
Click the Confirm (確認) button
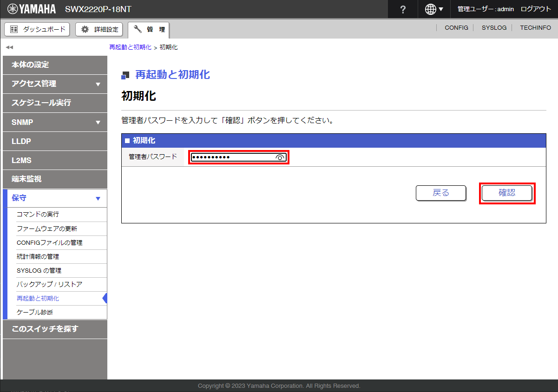[506, 193]
